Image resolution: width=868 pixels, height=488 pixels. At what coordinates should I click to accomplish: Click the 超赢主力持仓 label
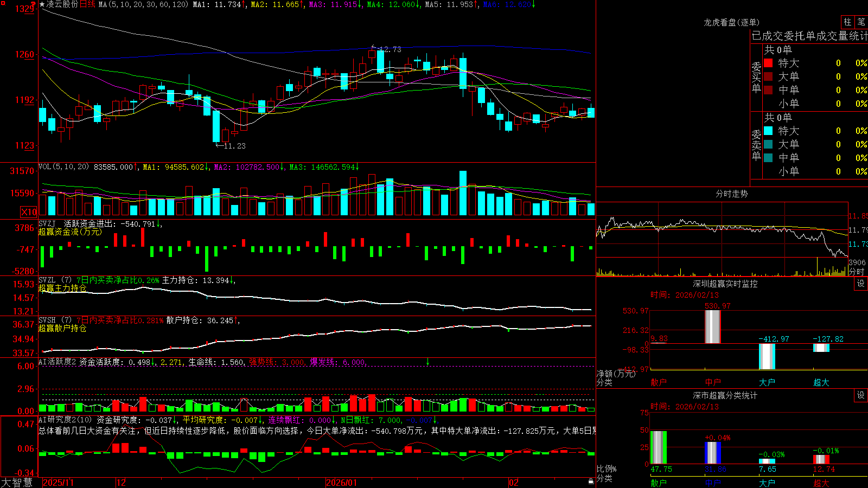(62, 288)
